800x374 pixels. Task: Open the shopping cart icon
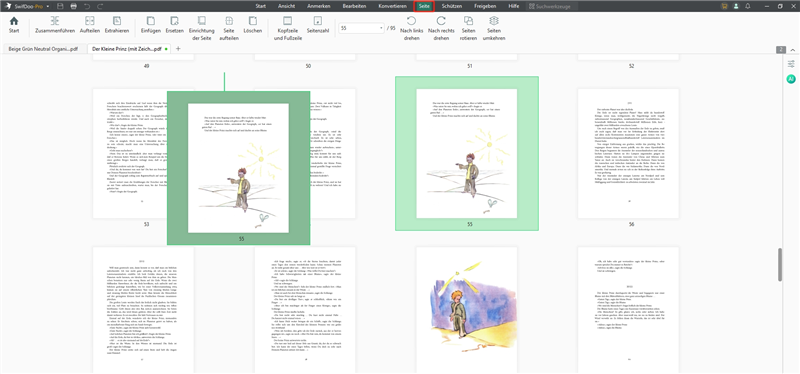coord(724,6)
